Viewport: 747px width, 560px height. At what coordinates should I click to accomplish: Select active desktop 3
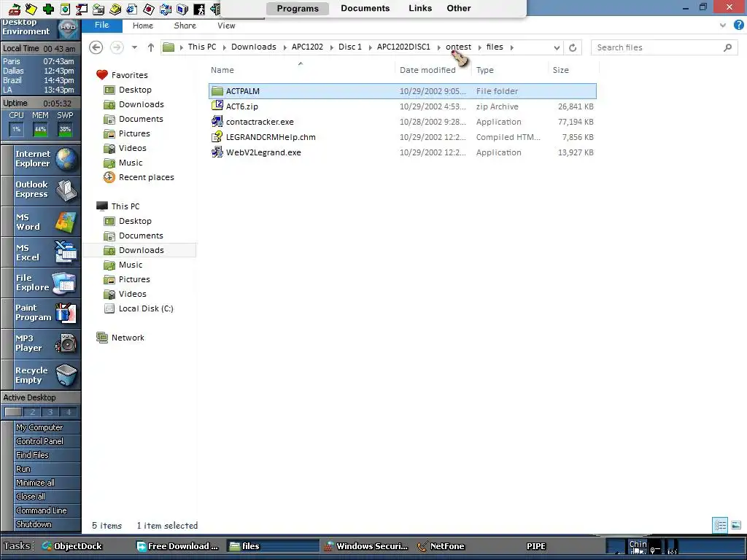pos(50,412)
